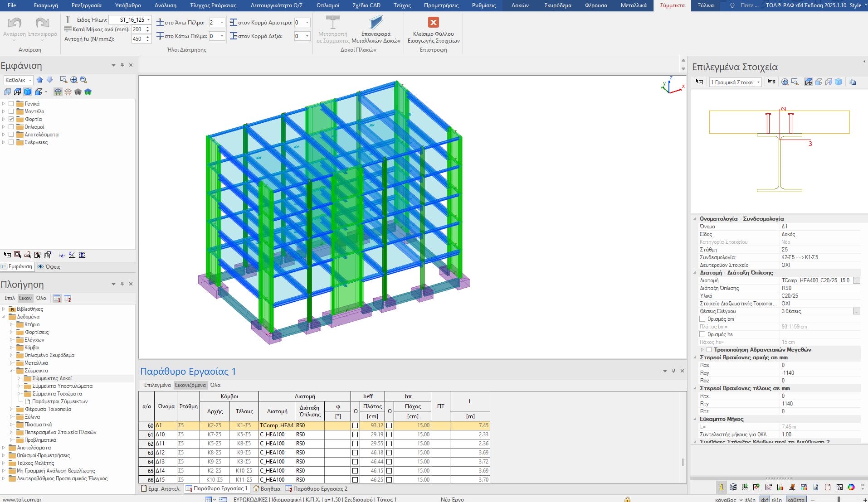Open the Μεταλλικά ribbon tab
Screen dimensions: 868x502
click(633, 5)
